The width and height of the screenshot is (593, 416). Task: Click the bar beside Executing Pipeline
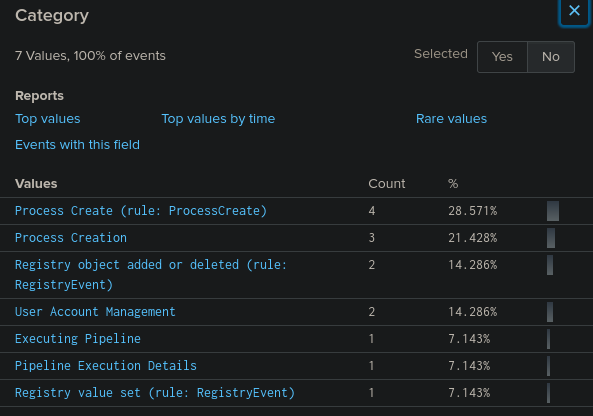[548, 339]
